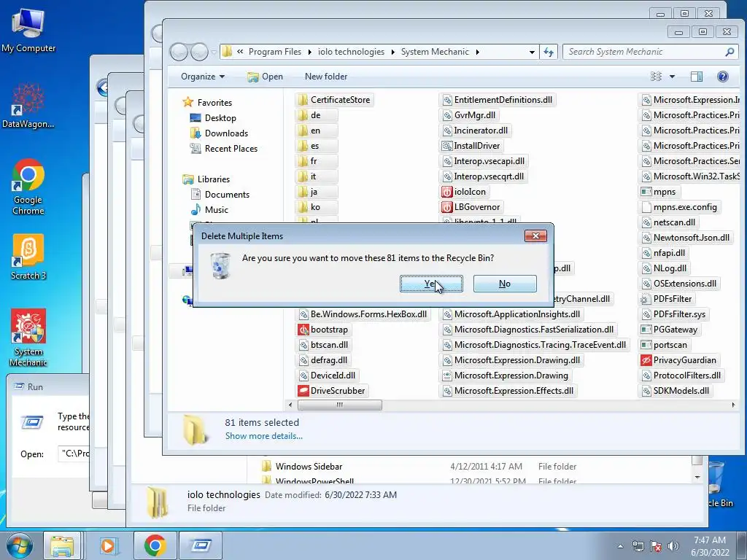Cancel deletion with the No button
The width and height of the screenshot is (747, 560).
pyautogui.click(x=505, y=284)
